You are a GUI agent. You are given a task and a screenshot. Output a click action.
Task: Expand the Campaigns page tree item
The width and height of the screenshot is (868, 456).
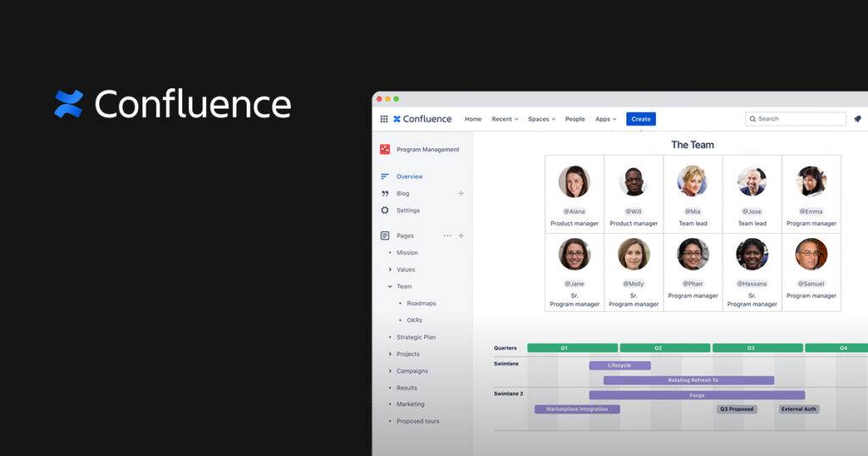(x=390, y=371)
